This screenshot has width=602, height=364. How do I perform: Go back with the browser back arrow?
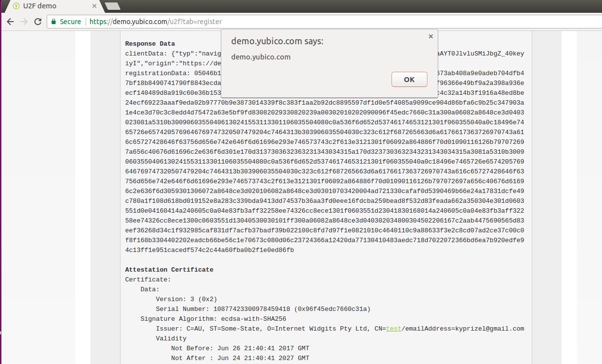pyautogui.click(x=9, y=22)
